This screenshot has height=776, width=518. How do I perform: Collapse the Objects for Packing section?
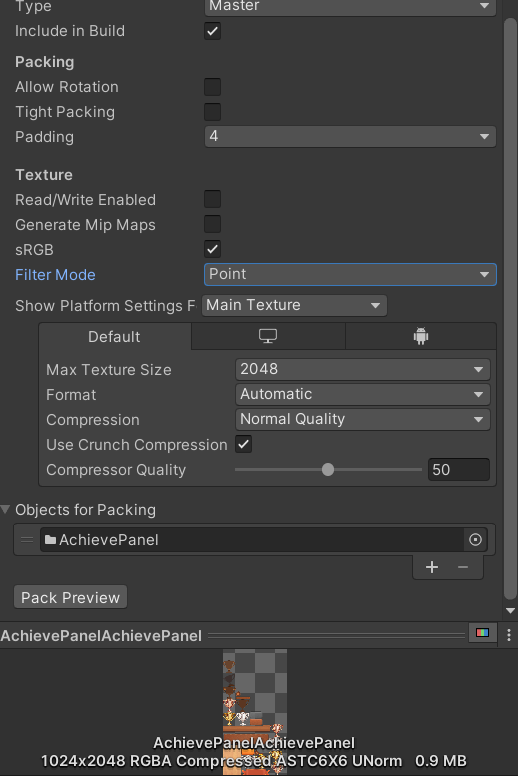5,509
